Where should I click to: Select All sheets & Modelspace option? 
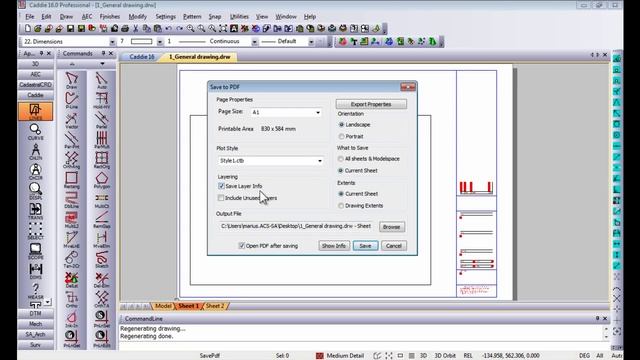341,159
